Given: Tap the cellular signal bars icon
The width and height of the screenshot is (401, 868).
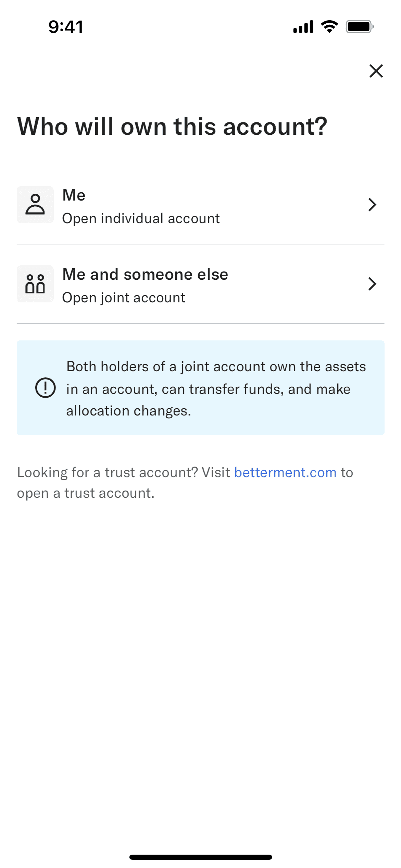Looking at the screenshot, I should point(303,27).
